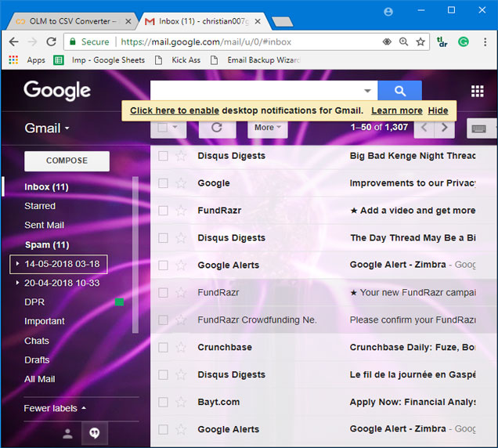Close the Inbox Gmail tab

tap(258, 21)
